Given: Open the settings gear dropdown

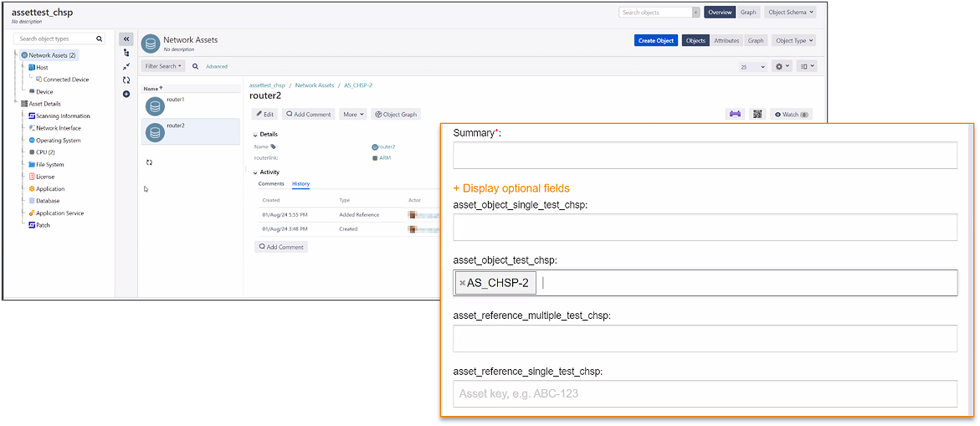Looking at the screenshot, I should pos(782,65).
